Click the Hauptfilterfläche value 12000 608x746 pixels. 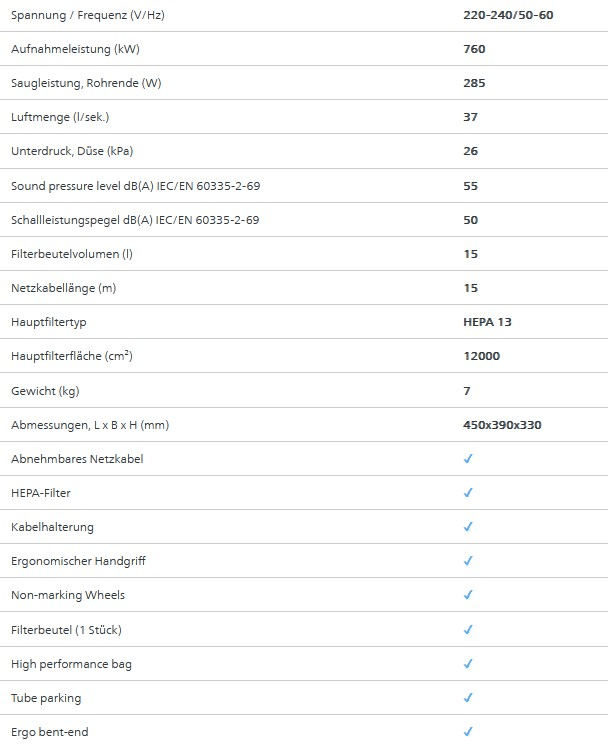click(x=482, y=356)
